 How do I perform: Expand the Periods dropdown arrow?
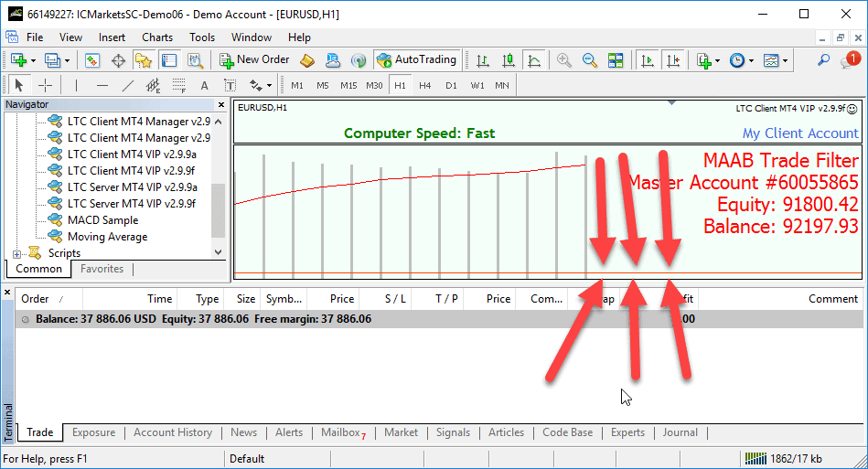[751, 61]
